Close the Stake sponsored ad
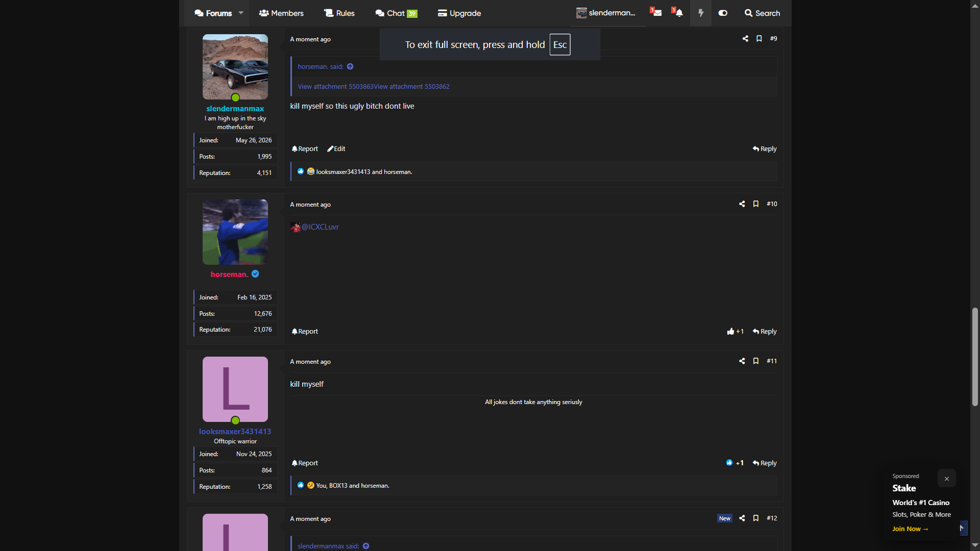Image resolution: width=980 pixels, height=551 pixels. 947,479
